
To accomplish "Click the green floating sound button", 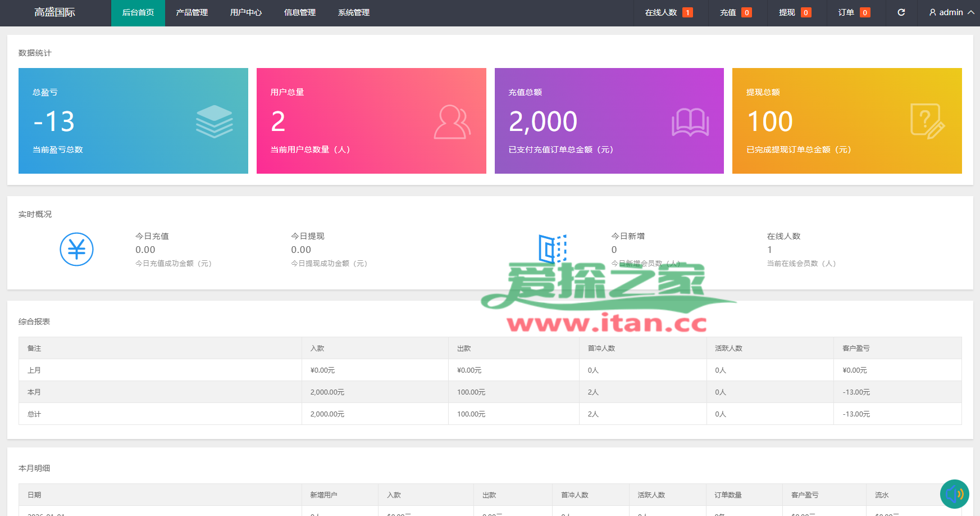I will pos(954,494).
